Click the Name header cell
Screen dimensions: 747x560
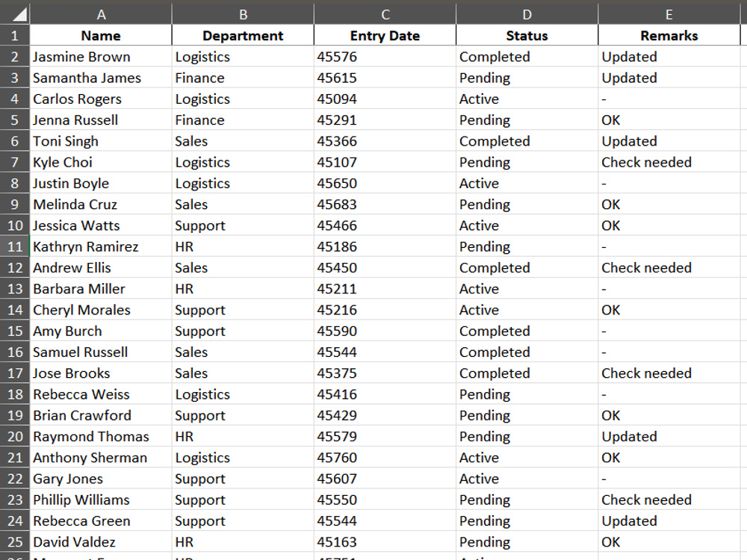(x=101, y=36)
